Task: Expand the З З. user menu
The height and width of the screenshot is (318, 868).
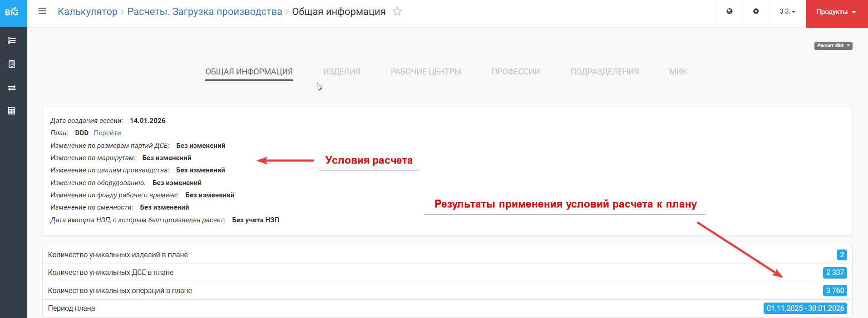Action: (787, 12)
